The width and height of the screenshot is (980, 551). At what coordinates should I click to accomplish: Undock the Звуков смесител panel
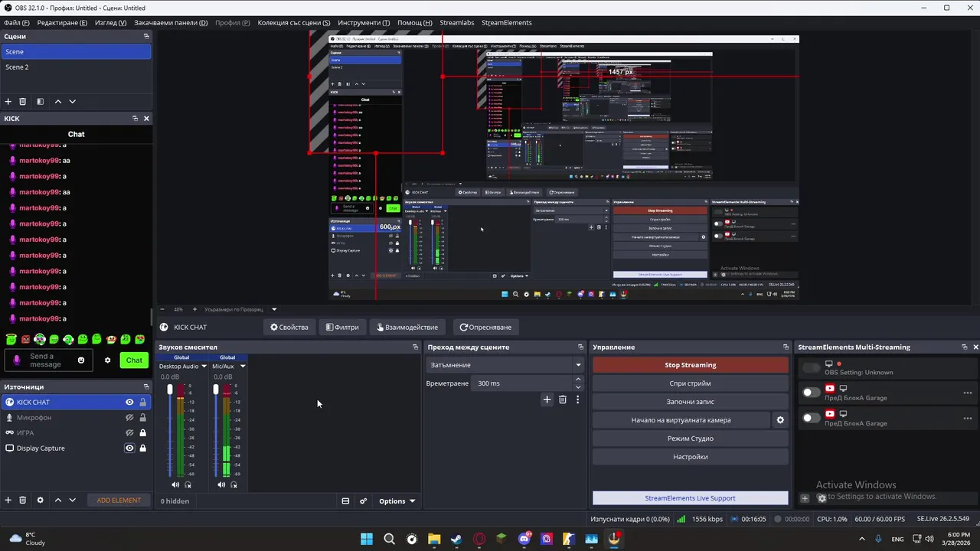415,347
